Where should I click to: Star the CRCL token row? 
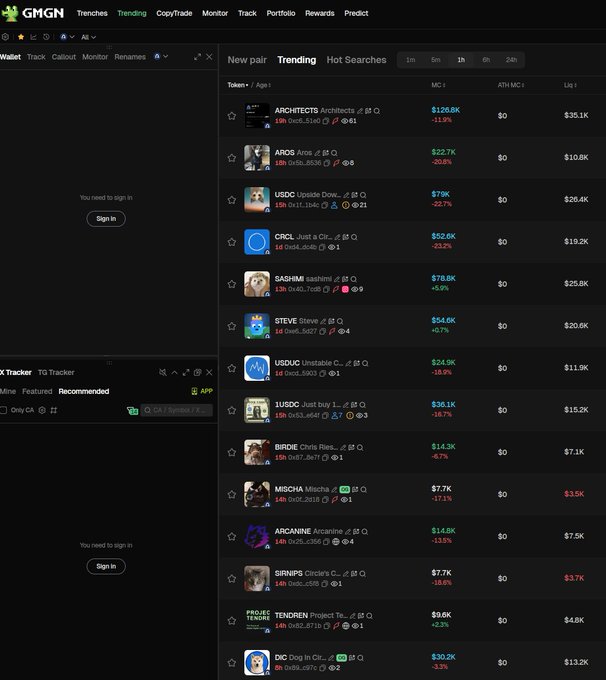pyautogui.click(x=232, y=242)
